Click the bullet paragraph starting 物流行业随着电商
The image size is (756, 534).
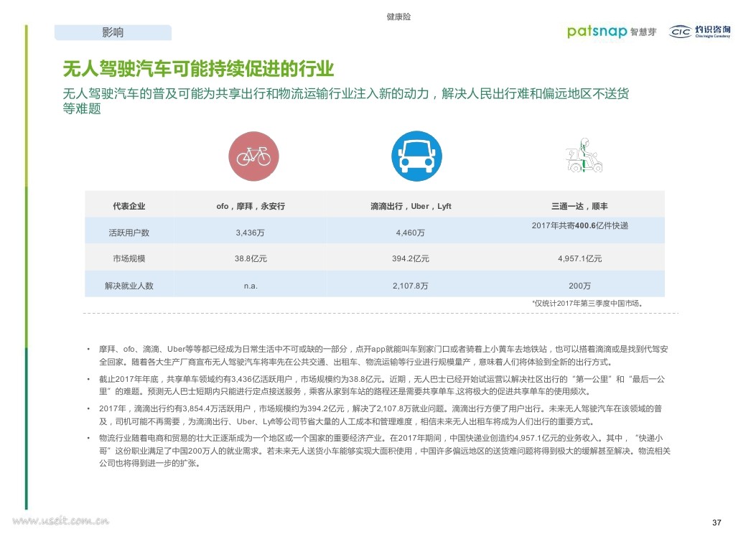click(x=385, y=451)
